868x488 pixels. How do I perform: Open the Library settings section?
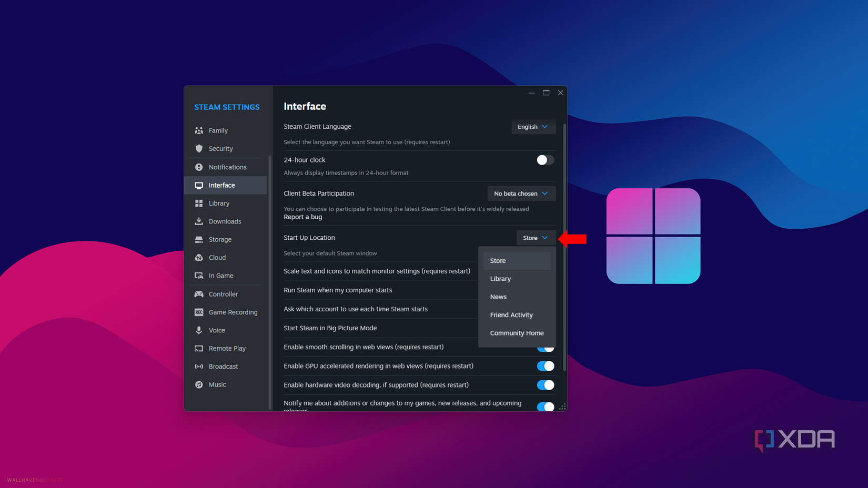coord(218,203)
